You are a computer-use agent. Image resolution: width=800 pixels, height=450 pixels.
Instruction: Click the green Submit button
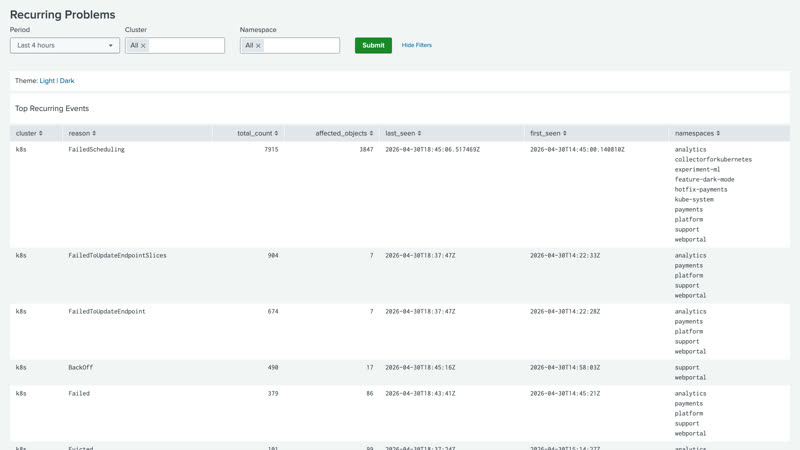pos(373,45)
